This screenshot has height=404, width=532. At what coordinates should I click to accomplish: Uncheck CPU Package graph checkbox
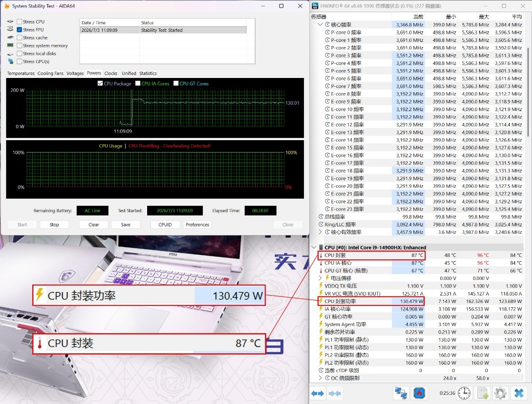pyautogui.click(x=100, y=83)
